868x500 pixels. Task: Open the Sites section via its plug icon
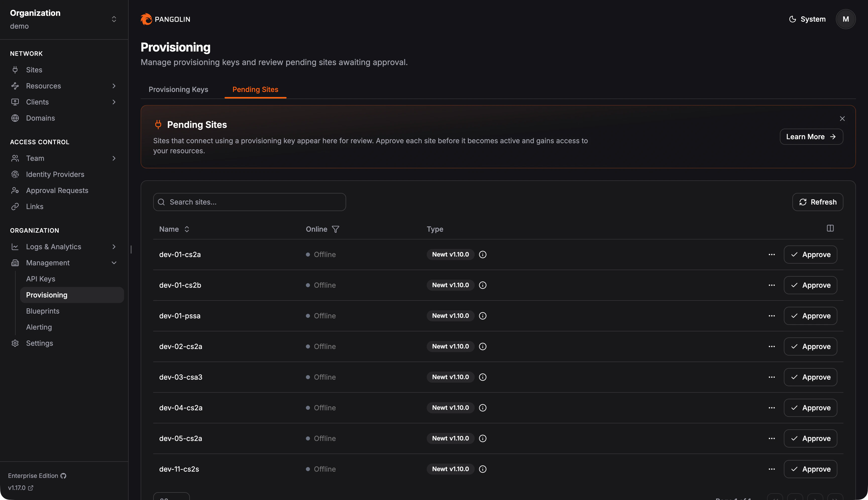15,70
